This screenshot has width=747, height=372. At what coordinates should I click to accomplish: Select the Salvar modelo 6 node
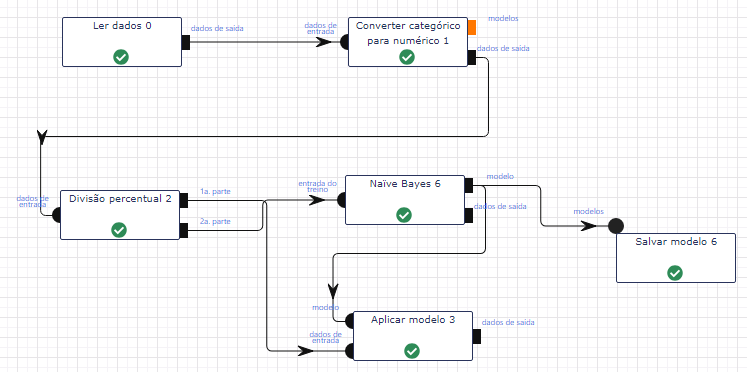676,258
